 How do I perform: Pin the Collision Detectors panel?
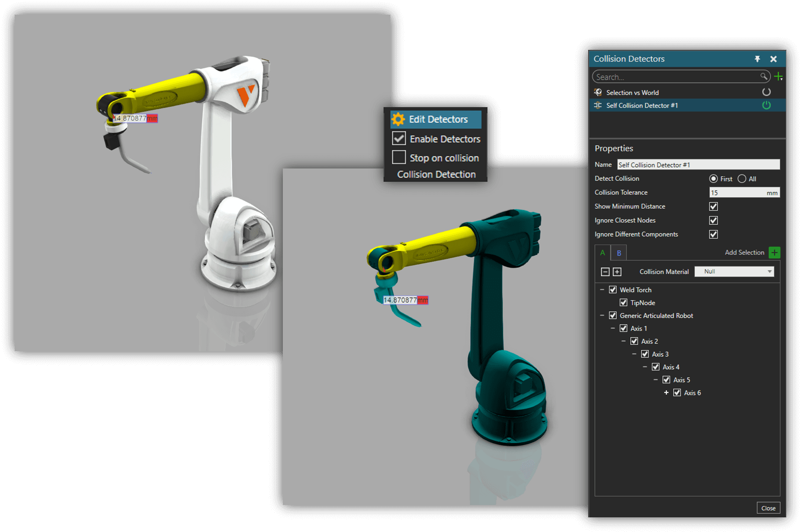[757, 59]
